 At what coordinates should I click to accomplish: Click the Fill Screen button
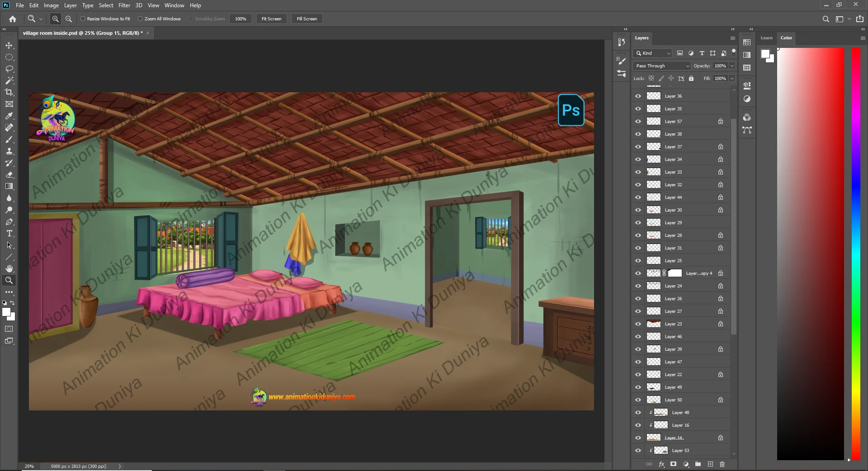click(307, 19)
